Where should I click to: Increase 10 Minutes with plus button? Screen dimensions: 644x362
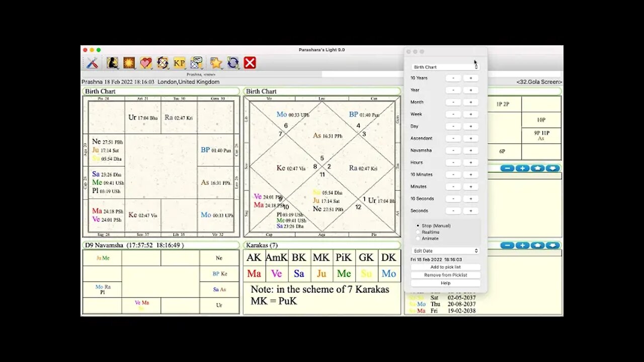point(471,174)
